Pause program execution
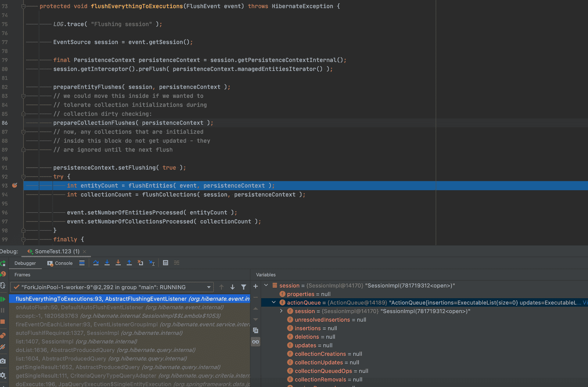This screenshot has height=387, width=588. click(3, 310)
